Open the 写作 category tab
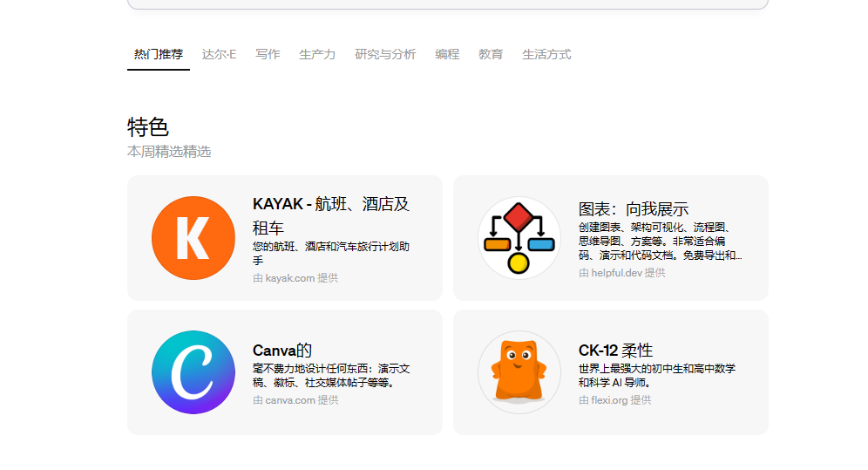The width and height of the screenshot is (868, 470). (x=268, y=54)
